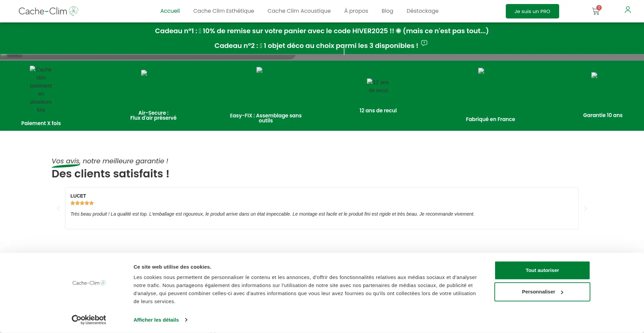Screen dimensions: 644x333
Task: Show next customer review arrow
Action: pos(586,208)
